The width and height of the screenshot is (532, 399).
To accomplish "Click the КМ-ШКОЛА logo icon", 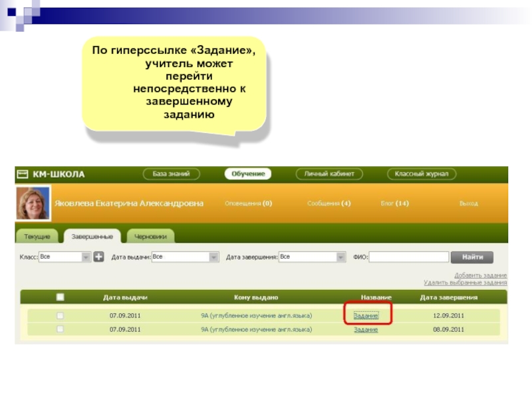I will 23,174.
